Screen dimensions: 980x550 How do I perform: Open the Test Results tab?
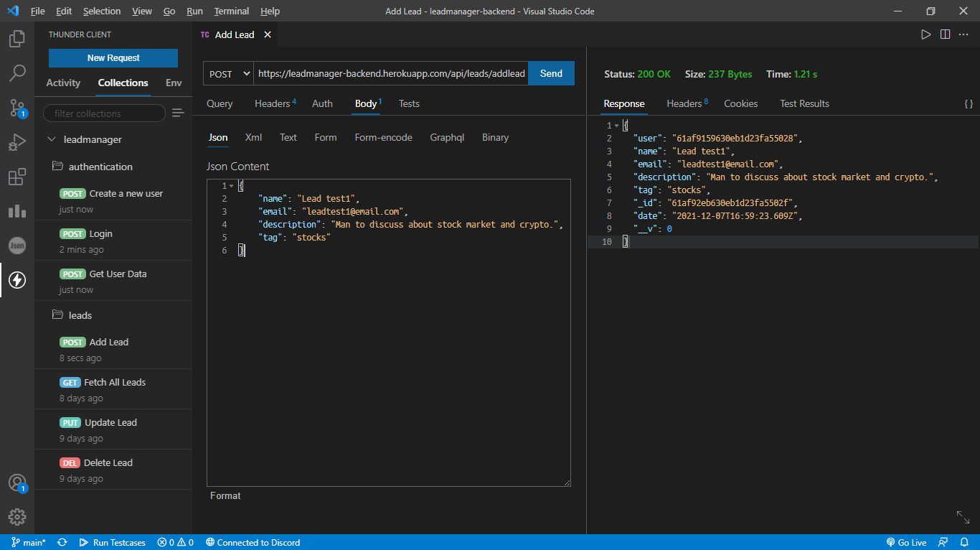[804, 103]
